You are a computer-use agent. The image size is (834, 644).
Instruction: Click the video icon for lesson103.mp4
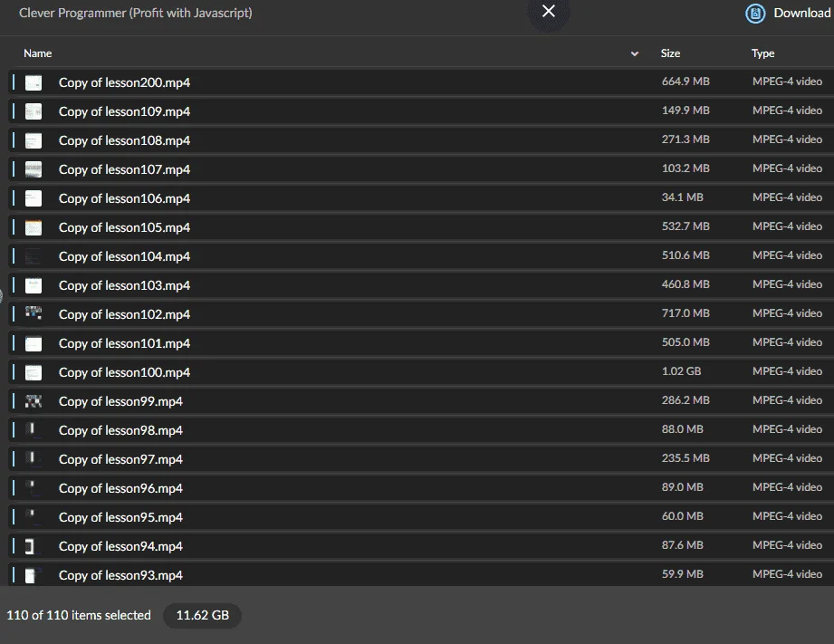click(x=34, y=285)
